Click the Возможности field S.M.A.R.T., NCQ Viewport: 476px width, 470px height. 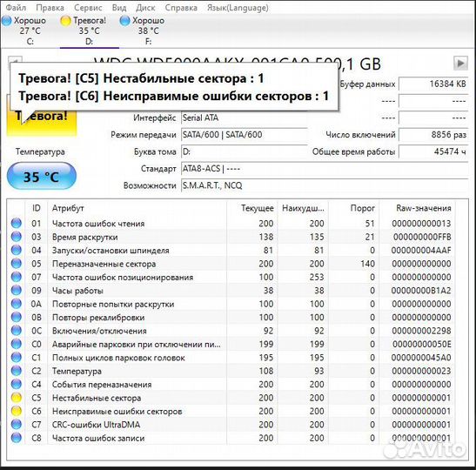[x=325, y=185]
